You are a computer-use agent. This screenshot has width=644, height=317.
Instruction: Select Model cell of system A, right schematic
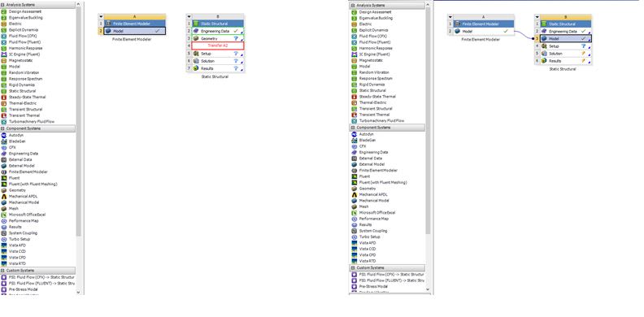(x=484, y=31)
